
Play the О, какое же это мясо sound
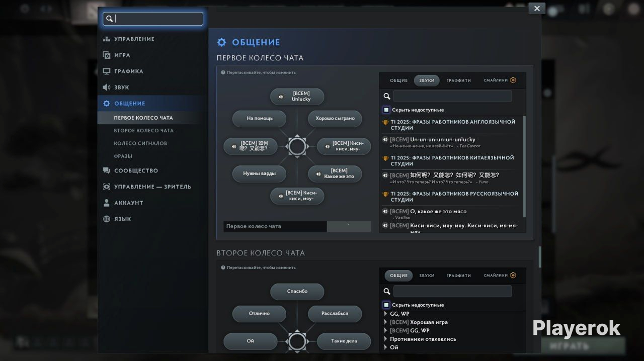point(385,212)
